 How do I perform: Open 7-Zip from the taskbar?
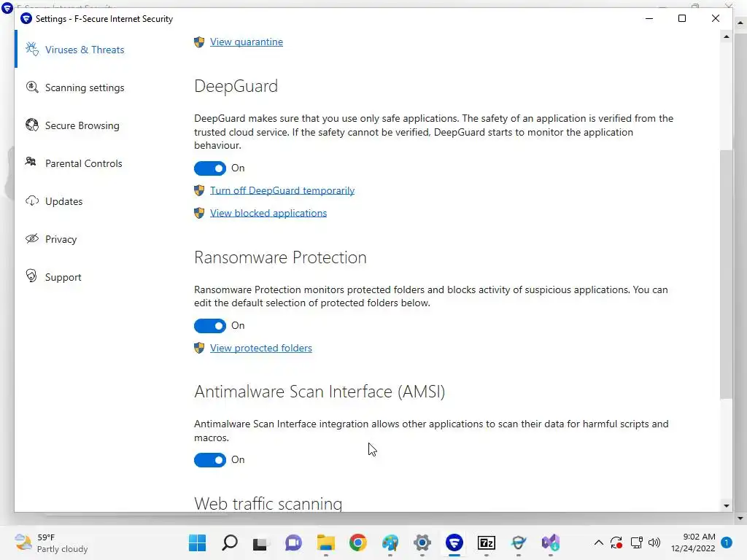click(487, 542)
